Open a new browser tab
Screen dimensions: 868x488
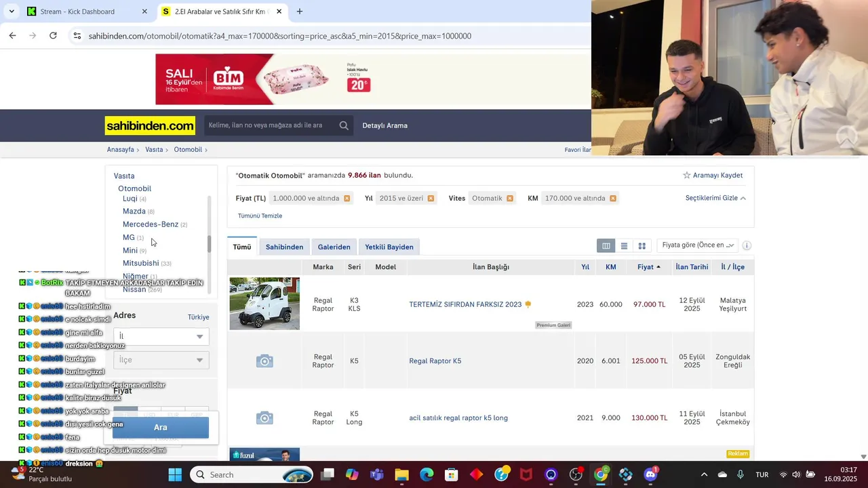pyautogui.click(x=300, y=12)
